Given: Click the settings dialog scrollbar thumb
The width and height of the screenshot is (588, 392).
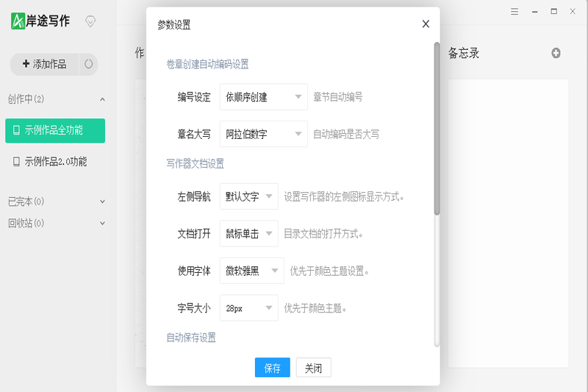Looking at the screenshot, I should (x=437, y=129).
